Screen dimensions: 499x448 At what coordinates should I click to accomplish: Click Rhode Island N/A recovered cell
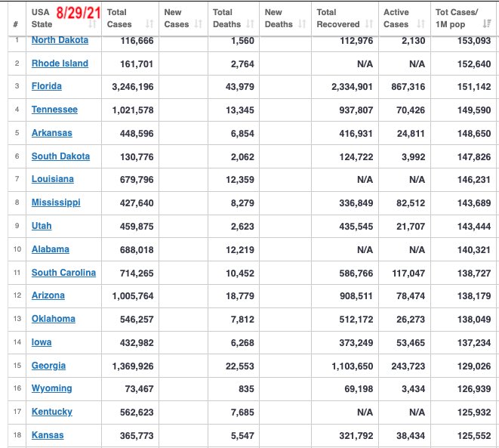click(x=365, y=64)
